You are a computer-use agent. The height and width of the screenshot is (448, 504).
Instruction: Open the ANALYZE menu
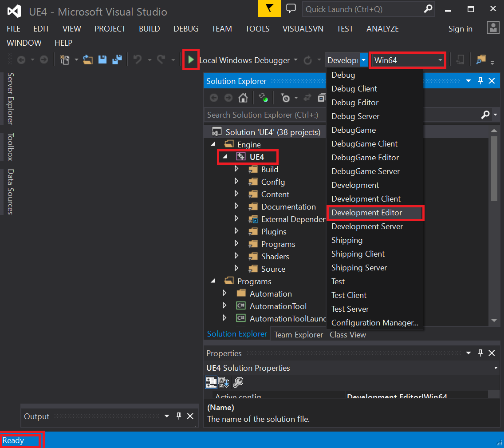pyautogui.click(x=382, y=28)
